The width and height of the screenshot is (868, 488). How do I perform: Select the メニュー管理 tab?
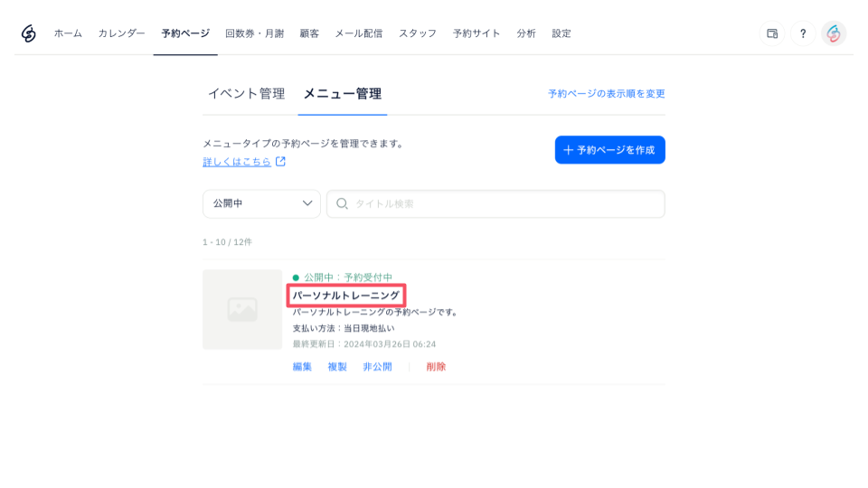(x=342, y=94)
